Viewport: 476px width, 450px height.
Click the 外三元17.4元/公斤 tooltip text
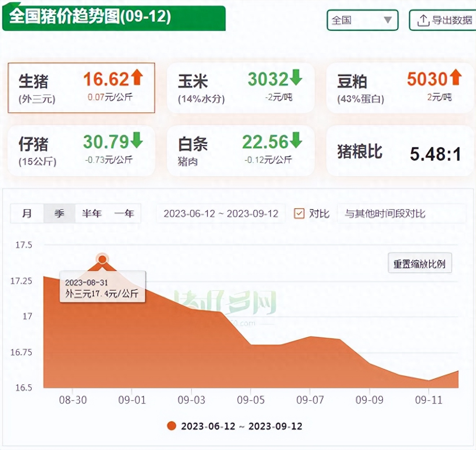tap(102, 294)
